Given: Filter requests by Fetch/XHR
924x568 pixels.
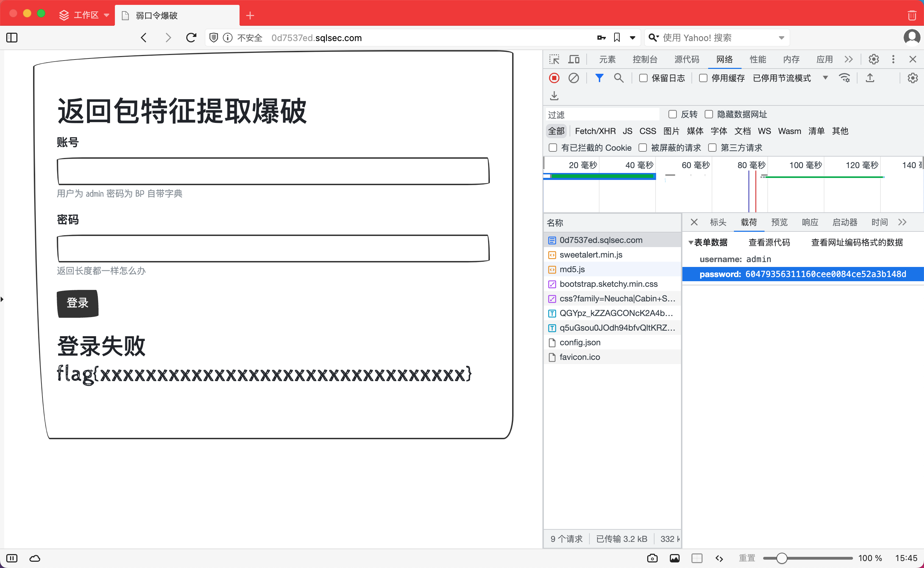Looking at the screenshot, I should (x=595, y=131).
